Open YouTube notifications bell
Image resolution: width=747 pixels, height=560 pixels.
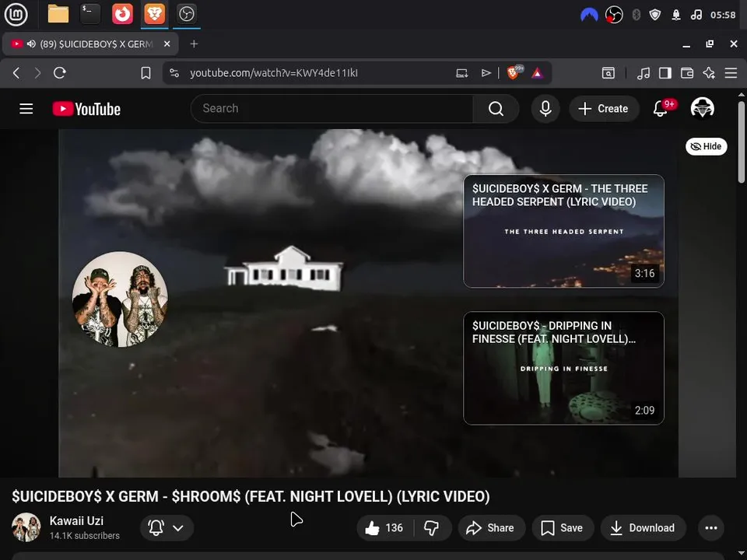661,109
